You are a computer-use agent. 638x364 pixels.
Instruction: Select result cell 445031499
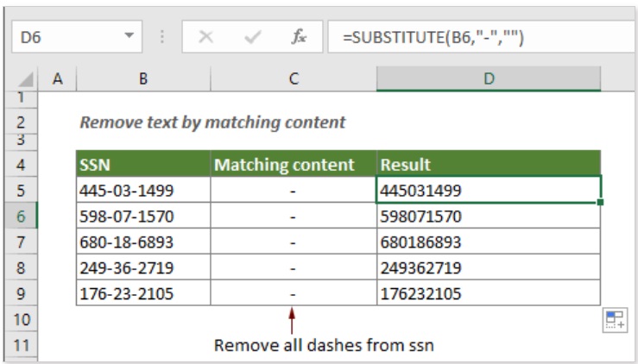click(x=489, y=190)
